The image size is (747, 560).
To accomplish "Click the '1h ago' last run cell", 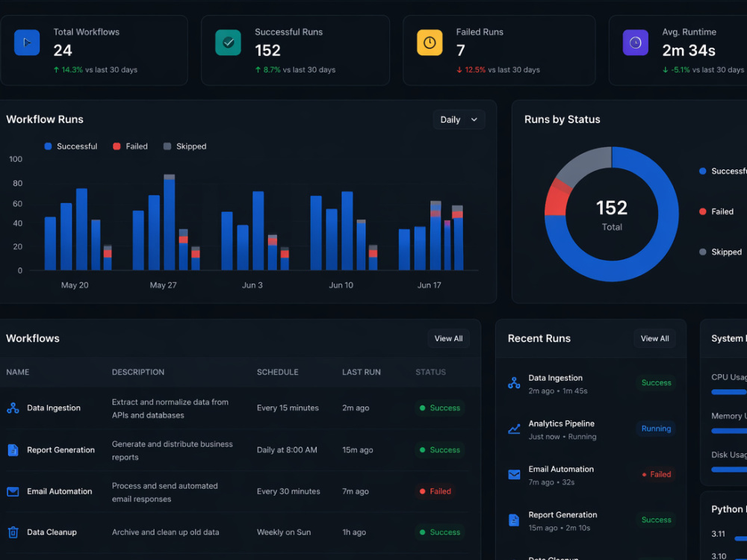I will point(354,532).
